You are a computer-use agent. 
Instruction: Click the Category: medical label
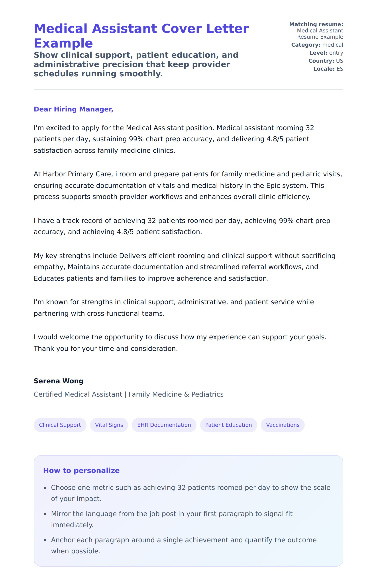[x=317, y=45]
